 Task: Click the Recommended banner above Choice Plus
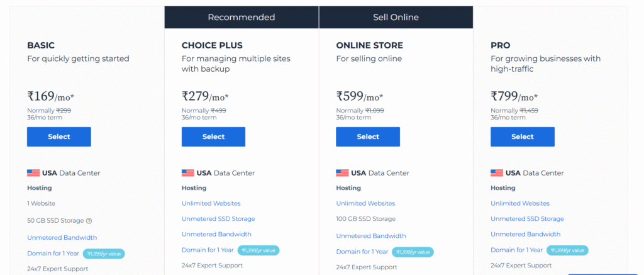tap(241, 17)
